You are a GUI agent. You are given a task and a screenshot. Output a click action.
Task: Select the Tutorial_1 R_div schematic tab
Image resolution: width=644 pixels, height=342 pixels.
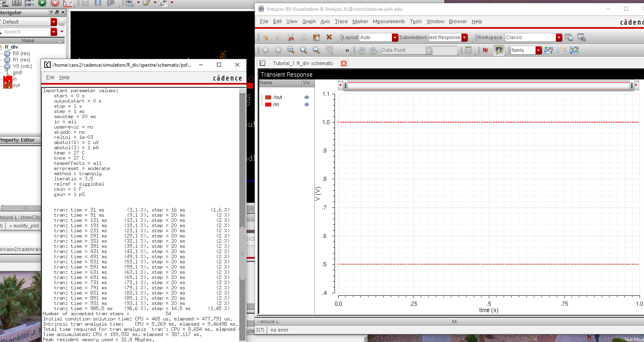pyautogui.click(x=303, y=63)
